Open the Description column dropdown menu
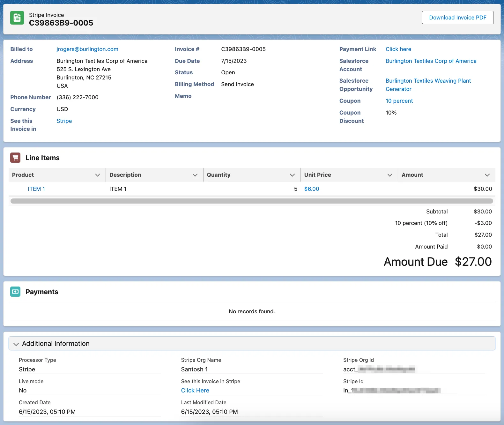The image size is (504, 425). (x=195, y=175)
